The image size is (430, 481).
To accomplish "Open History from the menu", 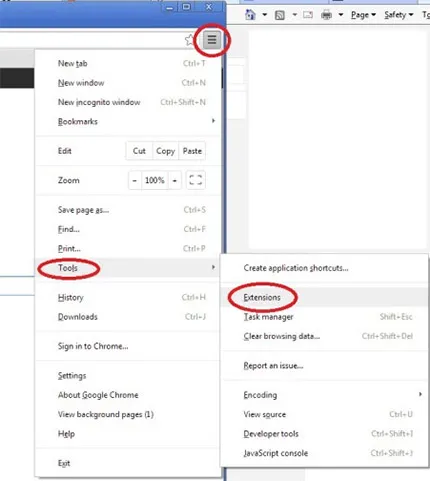I will point(128,297).
